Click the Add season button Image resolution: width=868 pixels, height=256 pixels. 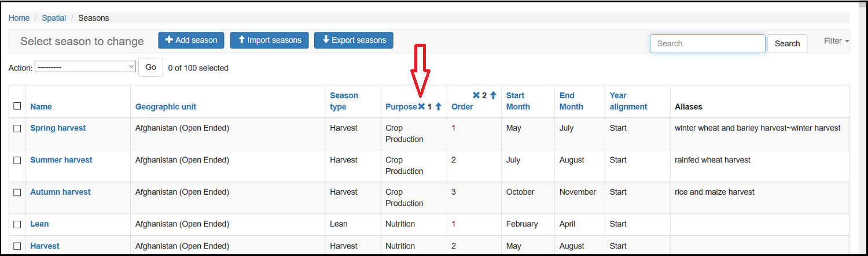[x=192, y=40]
